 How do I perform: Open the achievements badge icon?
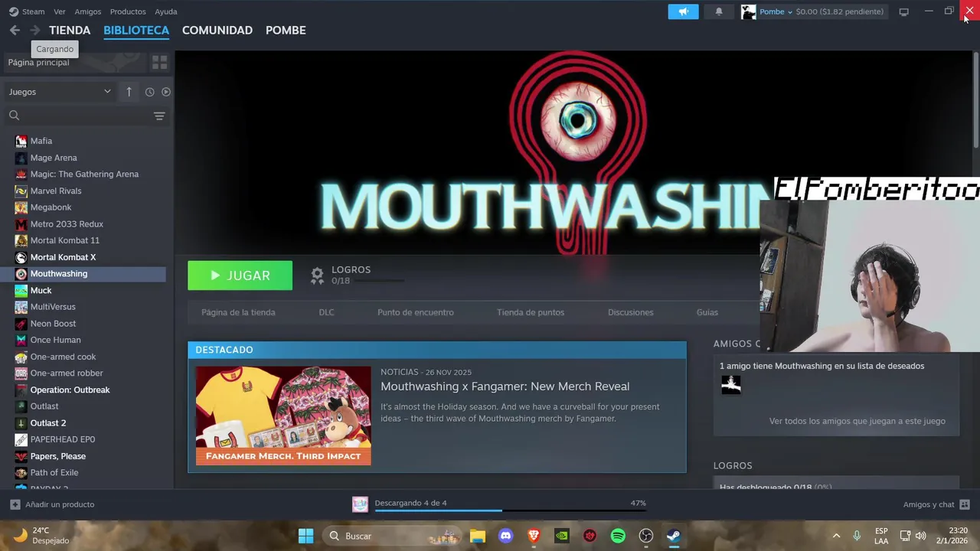pos(317,275)
